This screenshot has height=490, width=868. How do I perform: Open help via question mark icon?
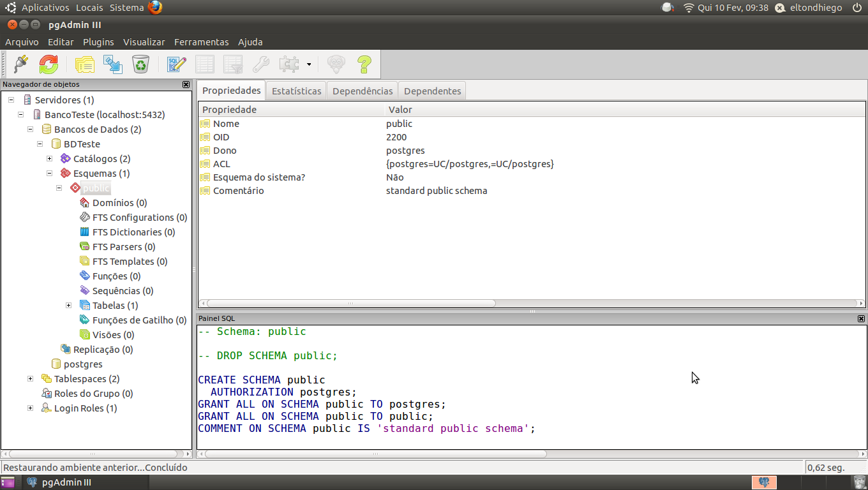364,64
